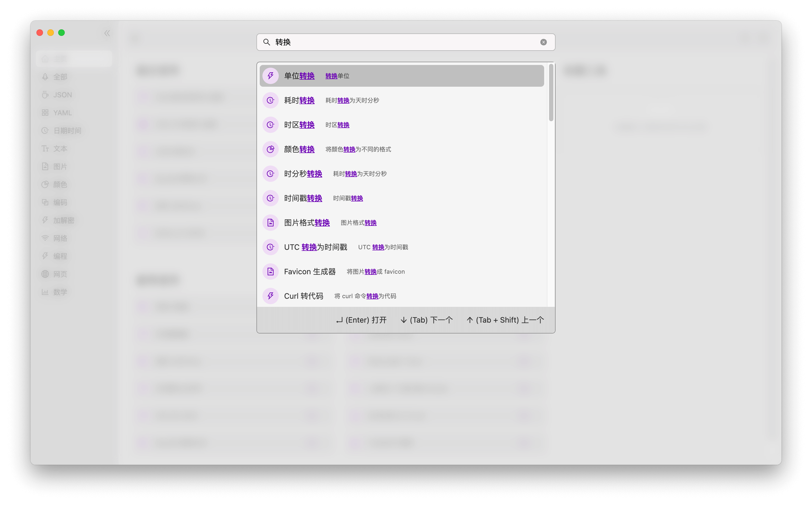Click the (Tab + Shift) 上一个 hint
This screenshot has height=505, width=812.
coord(505,320)
